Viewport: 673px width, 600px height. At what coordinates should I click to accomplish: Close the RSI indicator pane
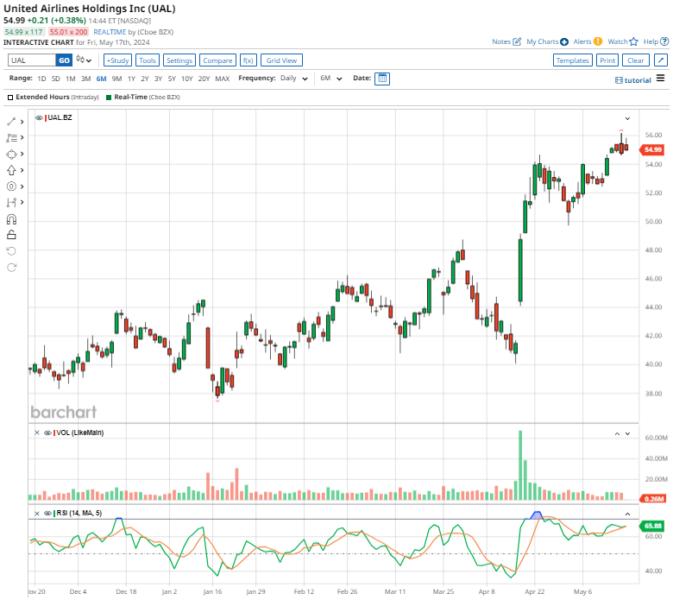[x=37, y=513]
